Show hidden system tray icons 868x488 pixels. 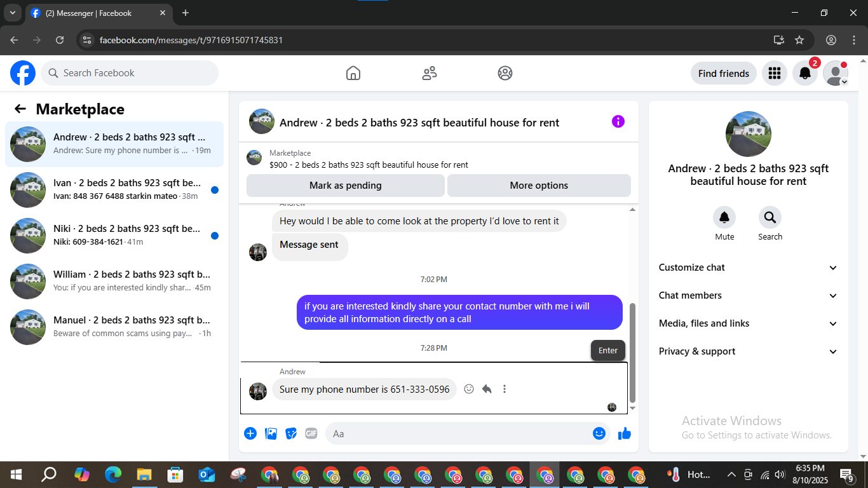pos(731,475)
